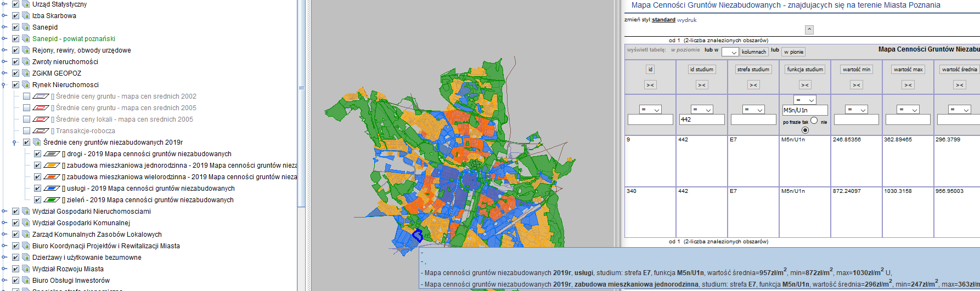
Task: Click the >< button under id studium
Action: (x=702, y=85)
